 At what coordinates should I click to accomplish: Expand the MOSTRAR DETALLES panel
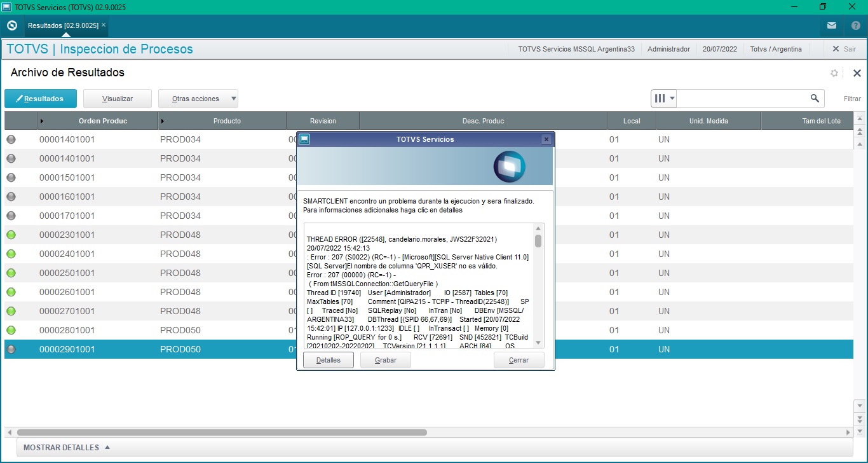pos(67,447)
